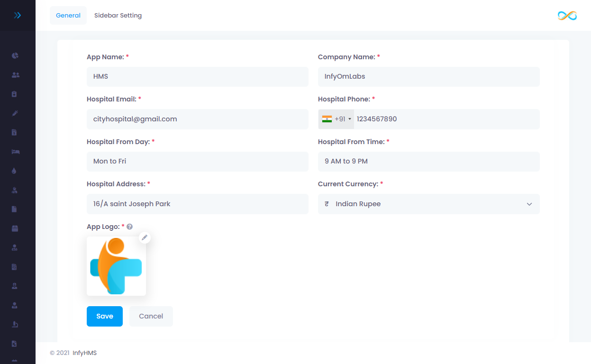Click the users group sidebar icon
The width and height of the screenshot is (591, 364).
(15, 75)
